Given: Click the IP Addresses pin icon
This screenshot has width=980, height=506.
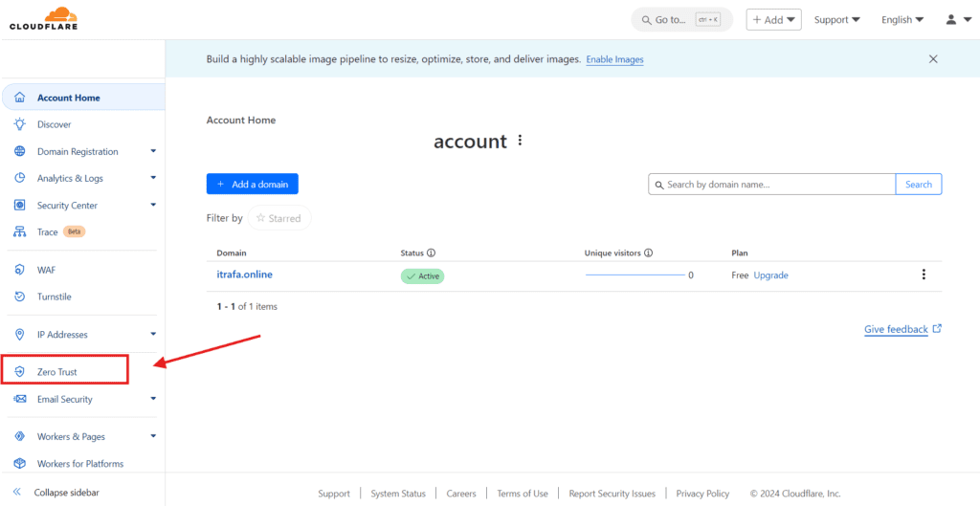Looking at the screenshot, I should pyautogui.click(x=20, y=334).
